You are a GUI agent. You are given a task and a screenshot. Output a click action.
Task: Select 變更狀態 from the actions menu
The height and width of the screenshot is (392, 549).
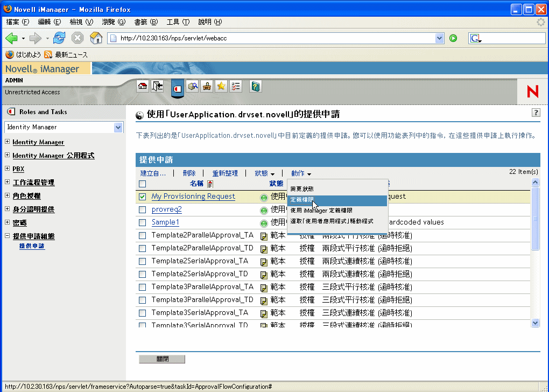click(x=302, y=189)
